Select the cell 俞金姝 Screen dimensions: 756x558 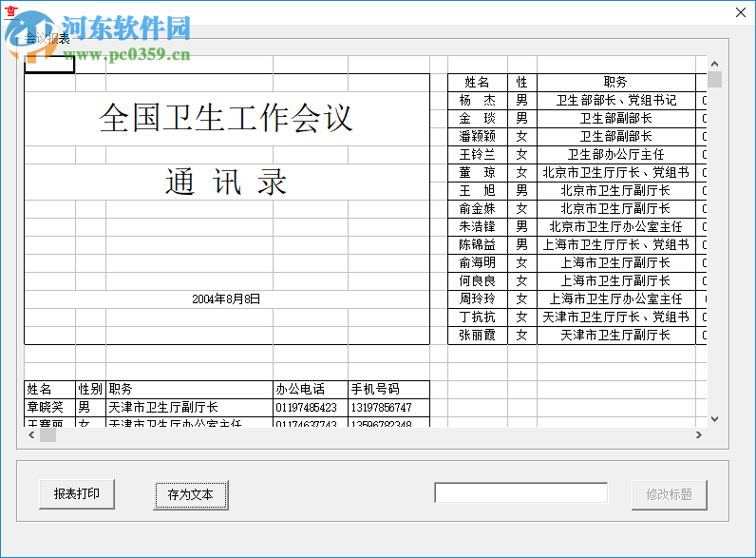click(x=478, y=208)
